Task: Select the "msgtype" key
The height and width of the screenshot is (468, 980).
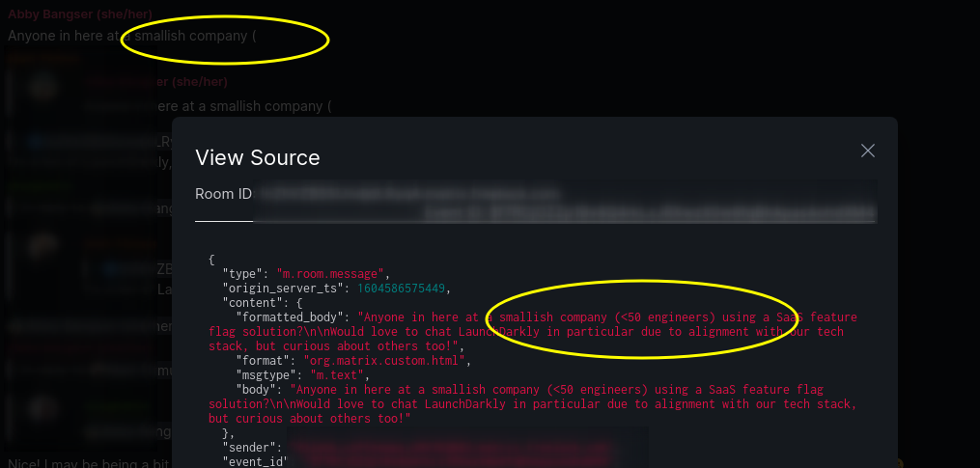Action: click(266, 375)
